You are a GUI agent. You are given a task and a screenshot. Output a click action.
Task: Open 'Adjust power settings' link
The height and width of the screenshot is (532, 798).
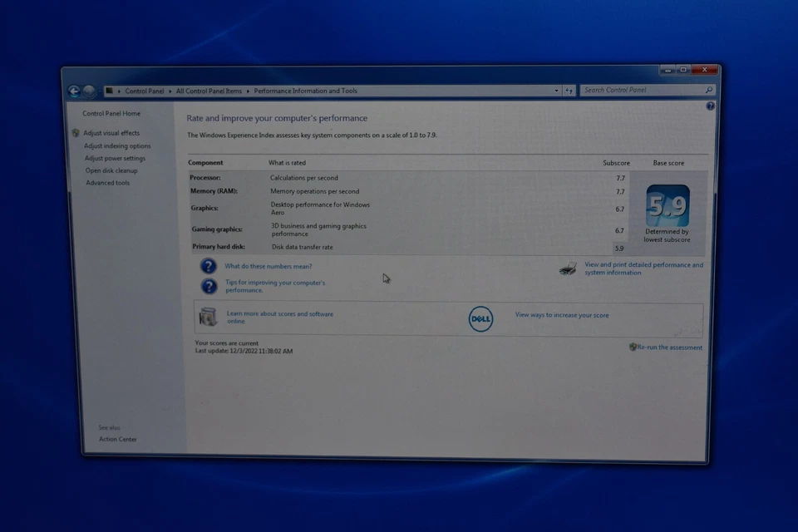pyautogui.click(x=115, y=158)
